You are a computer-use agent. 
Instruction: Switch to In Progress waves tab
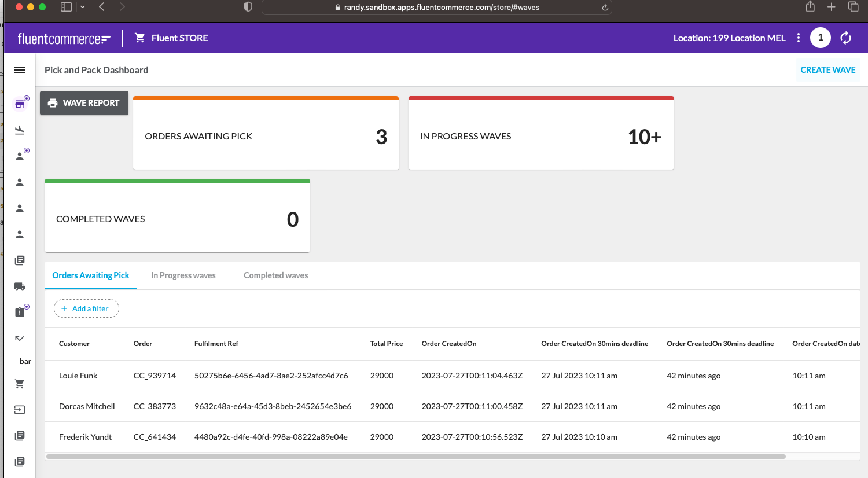point(183,275)
